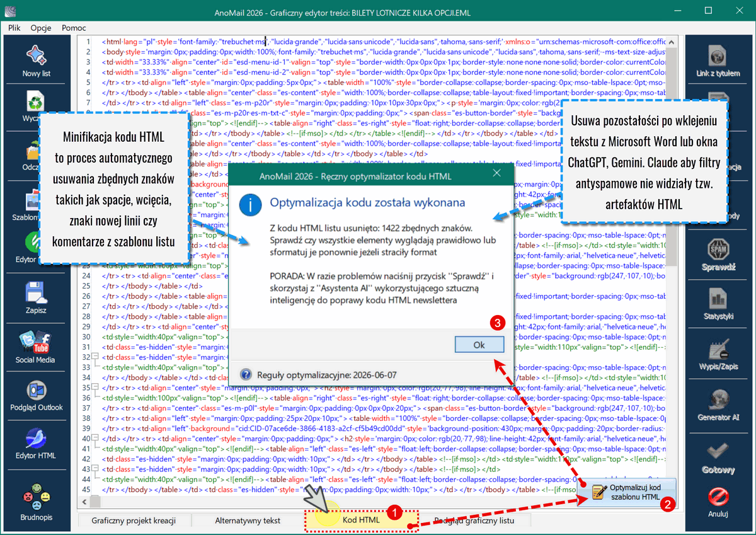The image size is (756, 535).
Task: Click the recycle Wyczyść icon in left sidebar
Action: [x=36, y=101]
